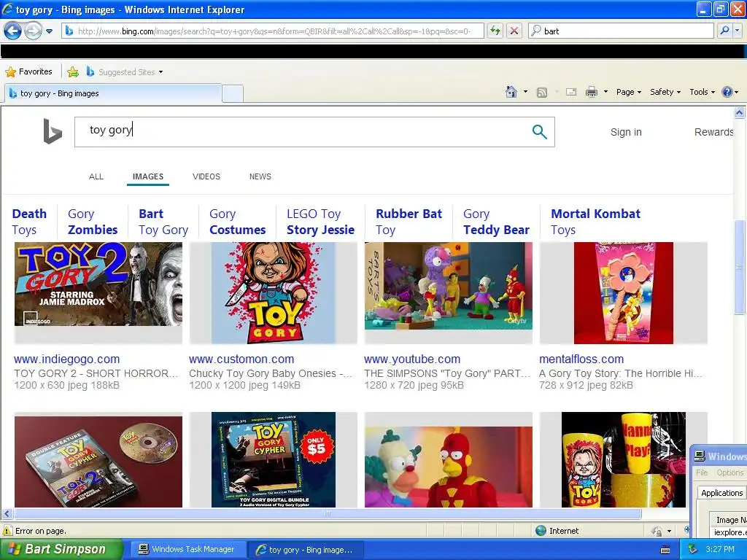Image resolution: width=747 pixels, height=560 pixels.
Task: Click the horizontal scrollbar bar
Action: (x=328, y=514)
